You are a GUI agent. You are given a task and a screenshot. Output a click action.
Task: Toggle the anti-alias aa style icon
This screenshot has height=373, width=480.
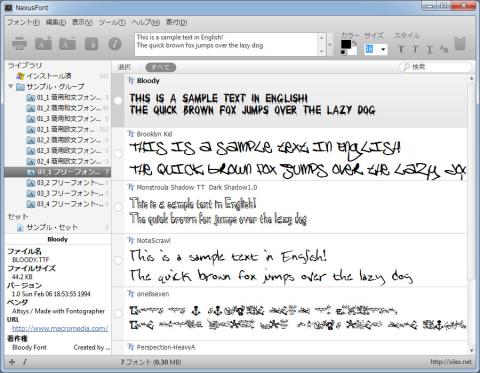point(444,49)
